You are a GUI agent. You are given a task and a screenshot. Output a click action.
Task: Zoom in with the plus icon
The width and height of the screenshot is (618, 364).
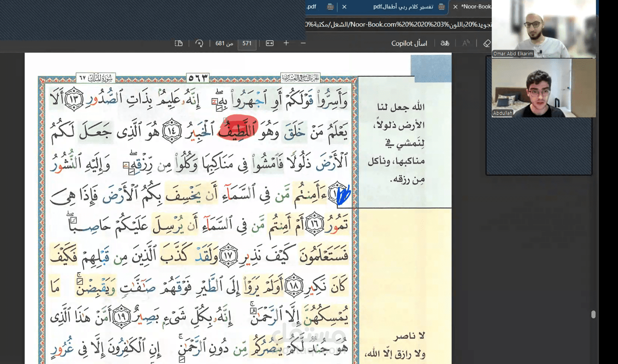[286, 43]
